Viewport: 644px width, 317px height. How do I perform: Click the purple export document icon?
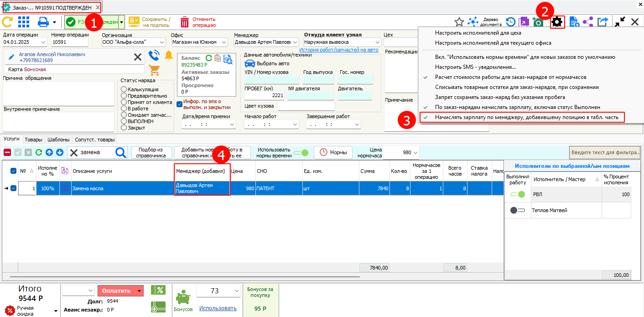pos(524,22)
